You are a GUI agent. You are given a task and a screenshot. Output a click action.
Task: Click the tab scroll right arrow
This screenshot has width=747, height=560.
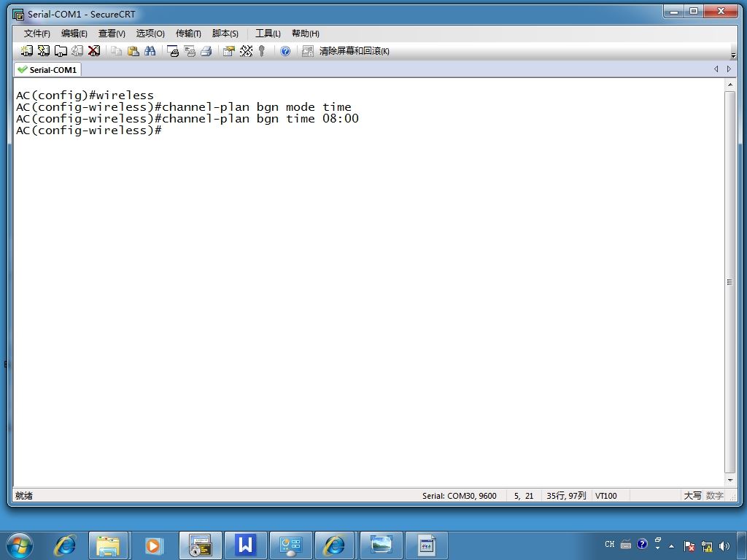pos(729,69)
